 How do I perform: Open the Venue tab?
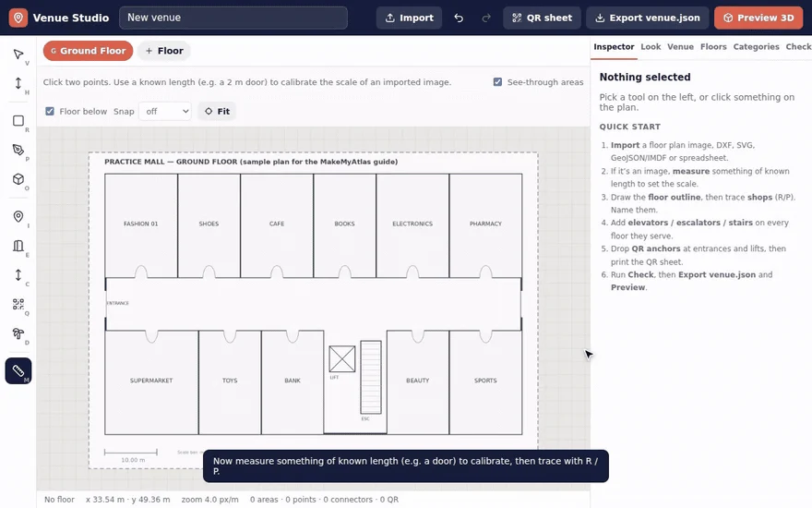[680, 47]
